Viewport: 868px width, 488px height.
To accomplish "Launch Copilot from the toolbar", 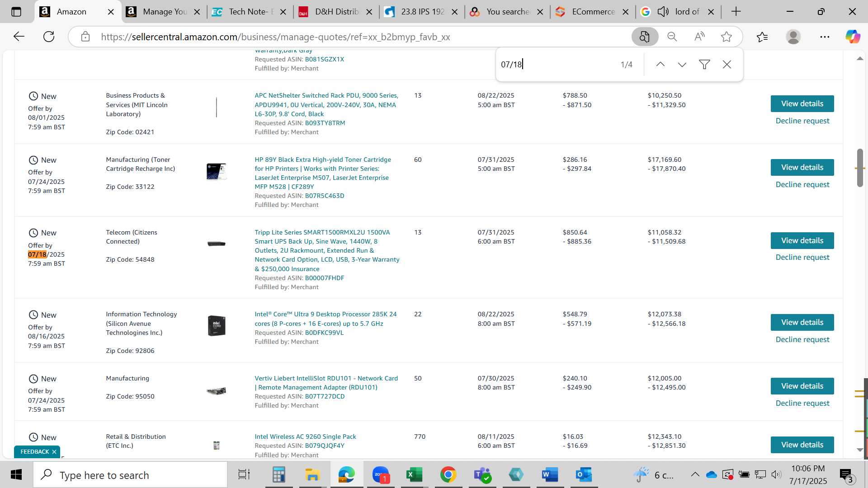I will tap(853, 37).
